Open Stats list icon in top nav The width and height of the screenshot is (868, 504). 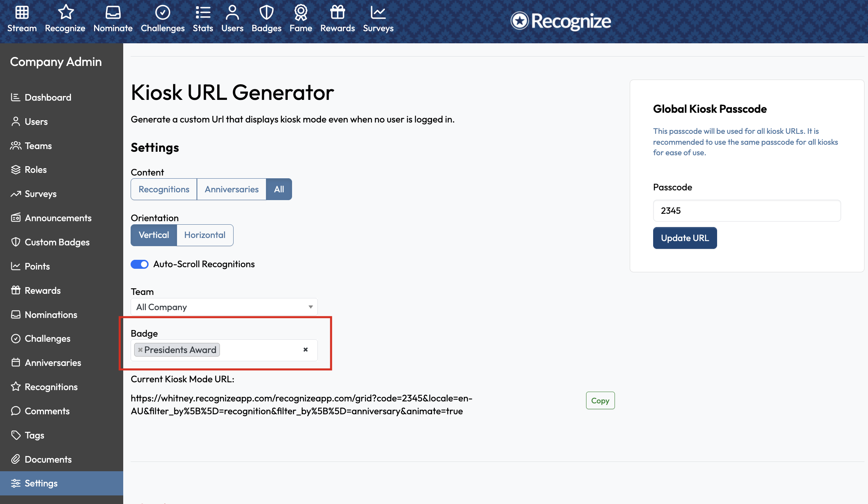(x=203, y=12)
